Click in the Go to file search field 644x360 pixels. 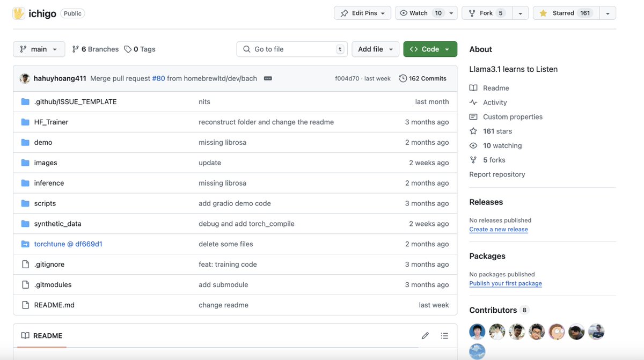(x=292, y=49)
